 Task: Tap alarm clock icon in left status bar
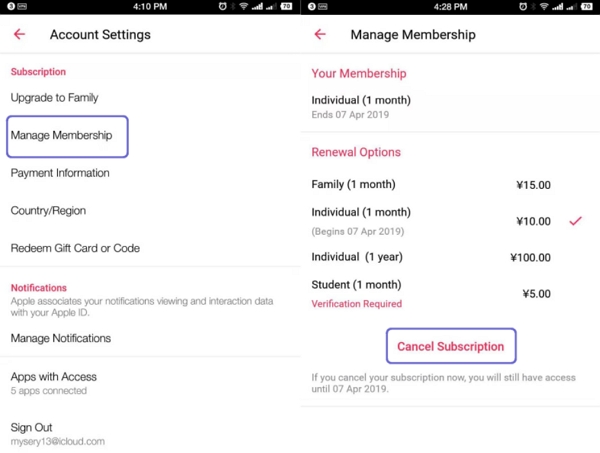223,6
